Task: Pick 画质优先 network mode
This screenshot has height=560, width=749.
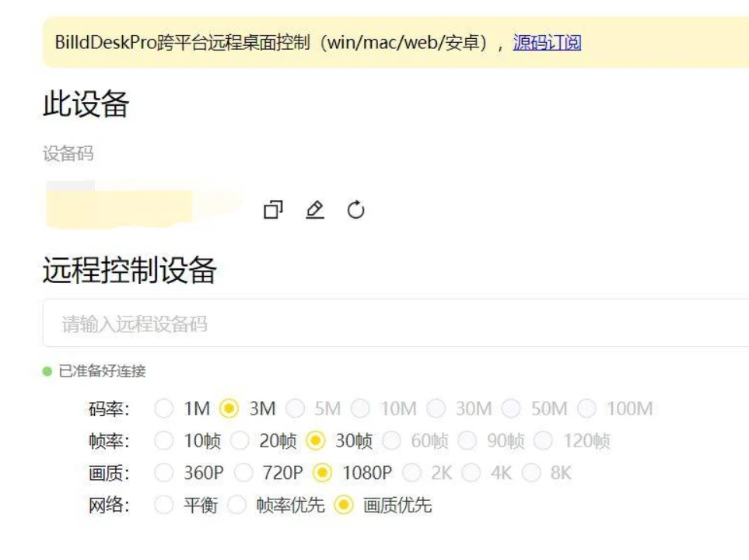Action: (343, 506)
